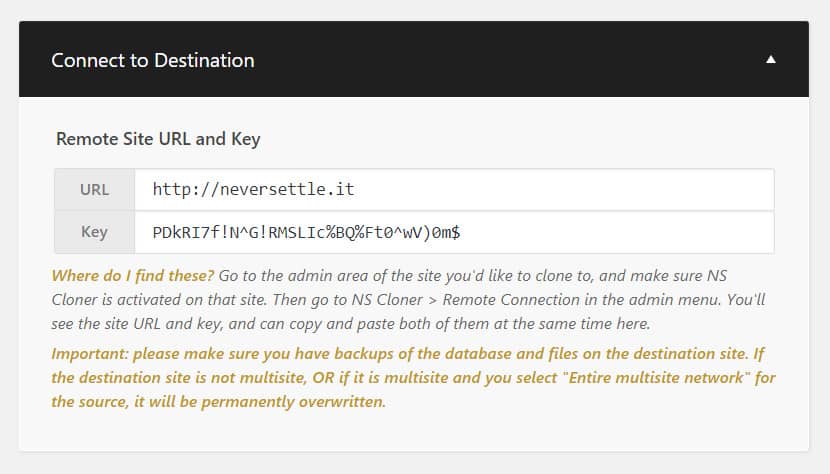Click 'destination site is not multisite' warning phrase
Screen dimensions: 830x474
coord(195,378)
